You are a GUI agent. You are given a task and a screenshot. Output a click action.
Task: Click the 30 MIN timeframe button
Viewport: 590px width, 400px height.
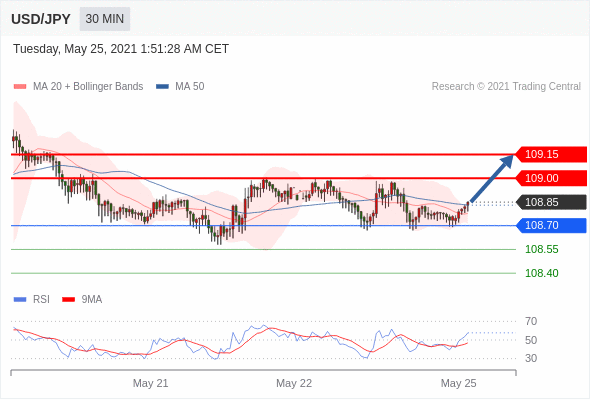tap(105, 19)
